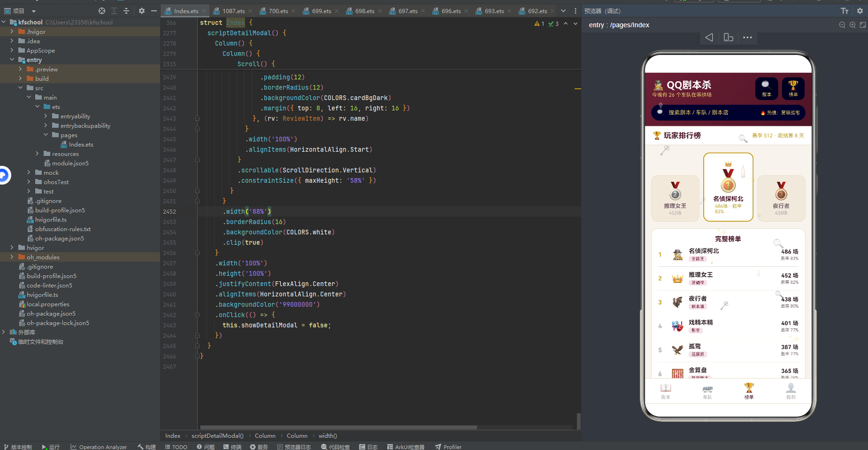Expand the oh_modules folder

[x=12, y=257]
